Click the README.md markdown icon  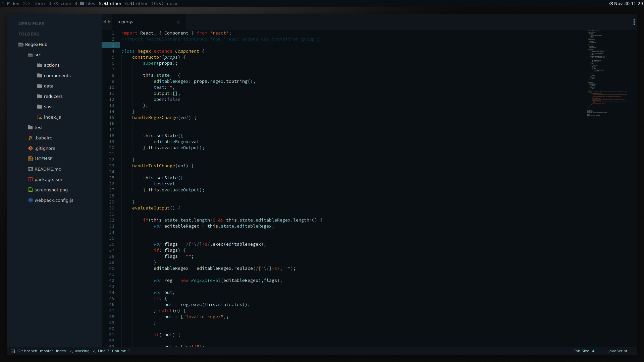(x=30, y=169)
